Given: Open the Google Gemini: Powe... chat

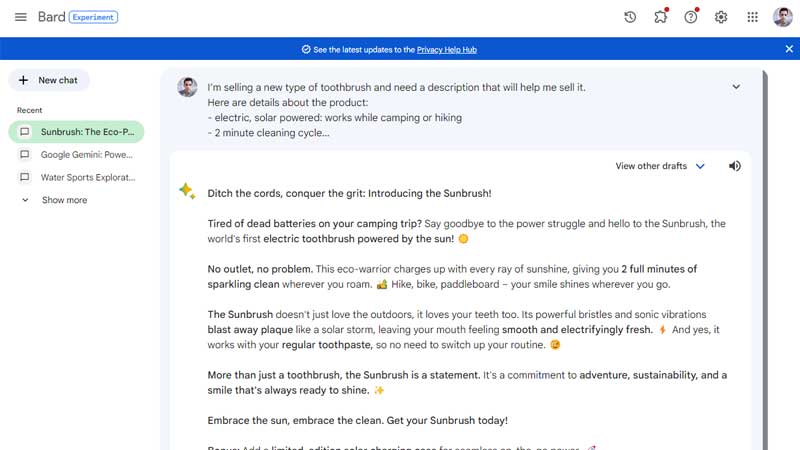Looking at the screenshot, I should 77,155.
